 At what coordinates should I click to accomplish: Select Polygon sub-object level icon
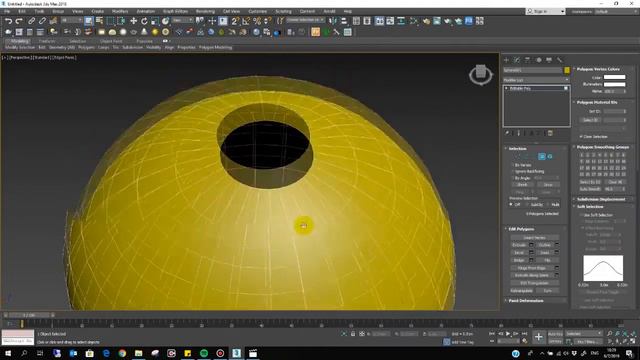coord(542,156)
